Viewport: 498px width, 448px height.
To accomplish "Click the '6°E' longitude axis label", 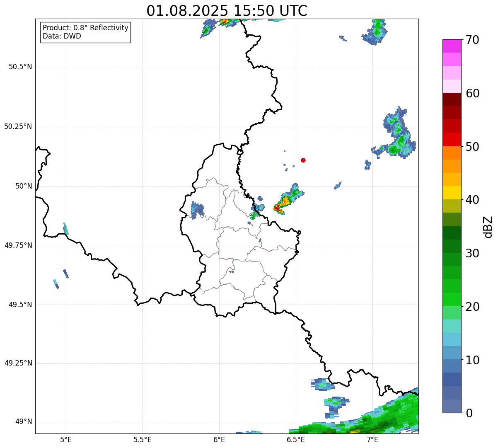I will click(219, 439).
